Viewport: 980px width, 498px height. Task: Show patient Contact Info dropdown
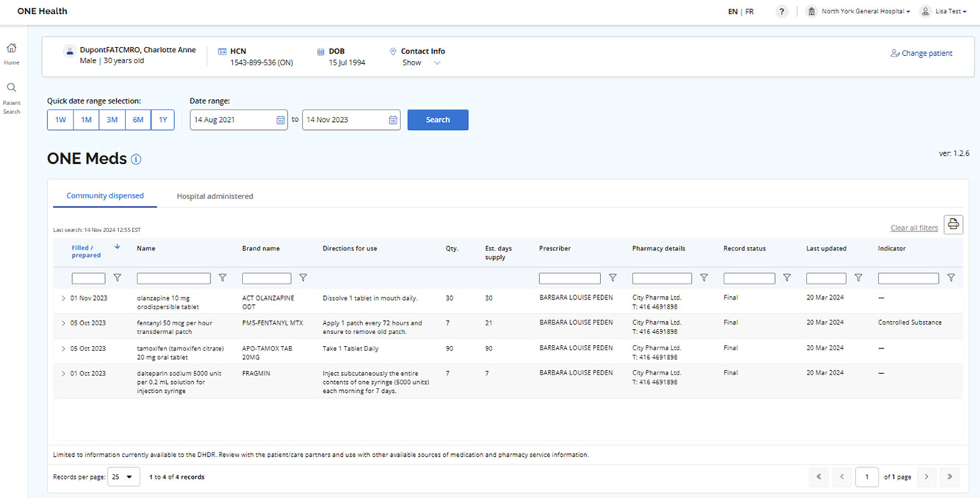pyautogui.click(x=422, y=63)
